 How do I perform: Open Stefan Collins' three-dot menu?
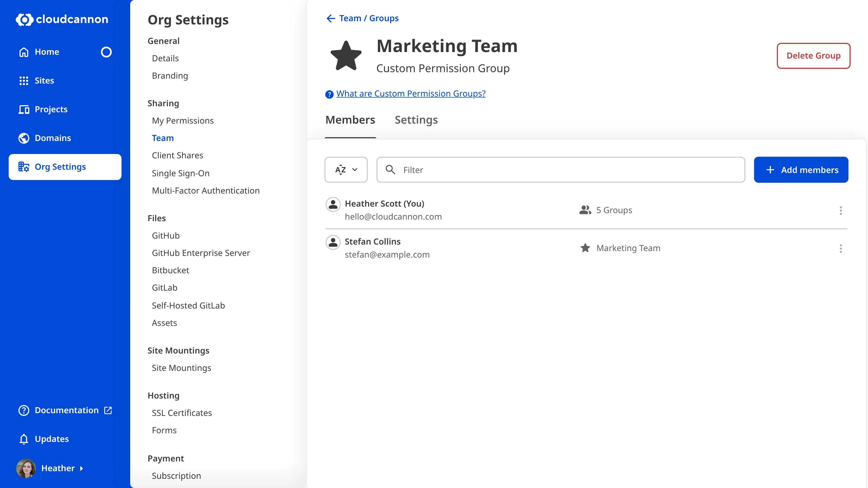point(841,249)
